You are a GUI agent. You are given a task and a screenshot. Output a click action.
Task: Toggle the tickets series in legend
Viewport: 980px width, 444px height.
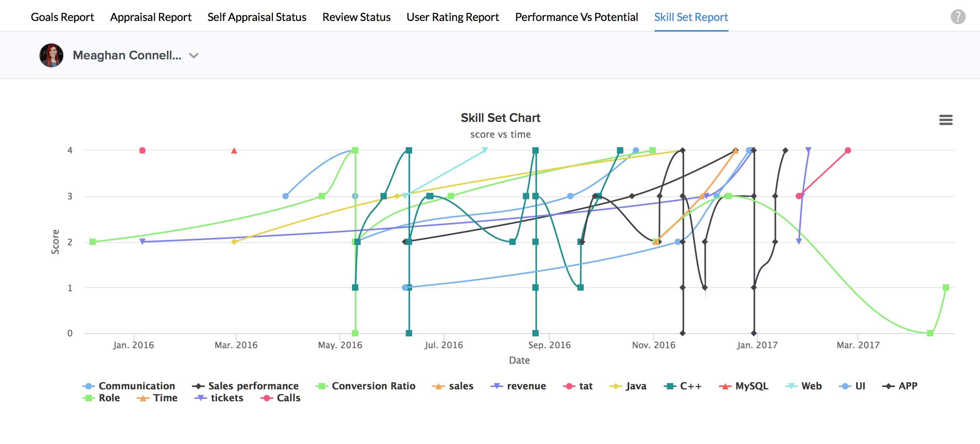coord(227,398)
